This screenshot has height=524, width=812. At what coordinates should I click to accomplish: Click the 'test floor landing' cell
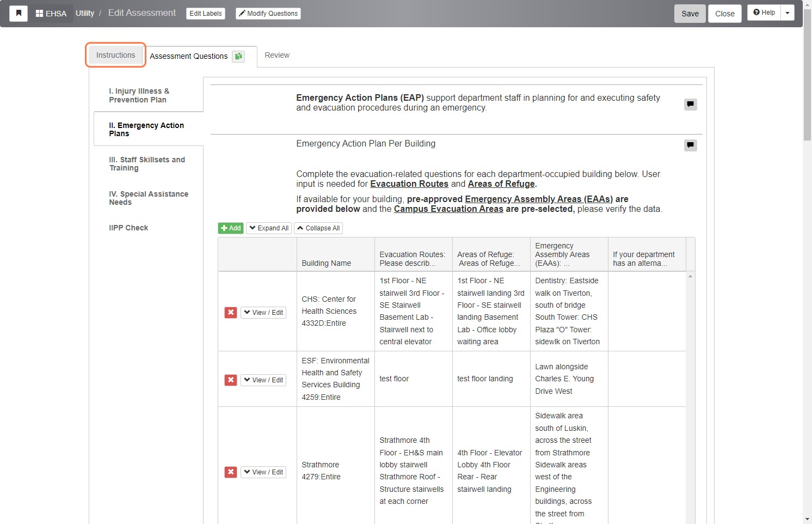[x=491, y=379]
